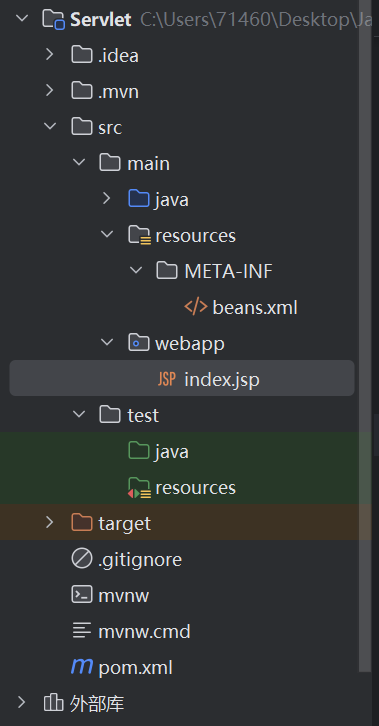
Task: Click the .mvn folder icon
Action: [x=82, y=91]
